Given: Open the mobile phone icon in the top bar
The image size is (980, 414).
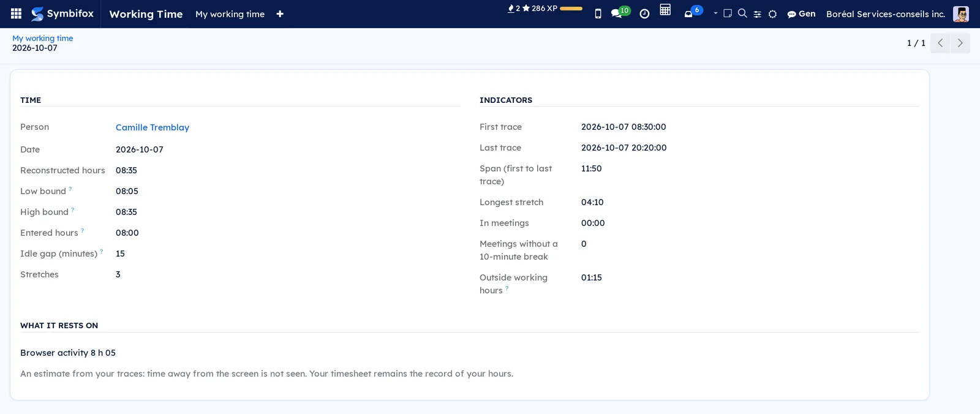Looking at the screenshot, I should click(x=598, y=14).
